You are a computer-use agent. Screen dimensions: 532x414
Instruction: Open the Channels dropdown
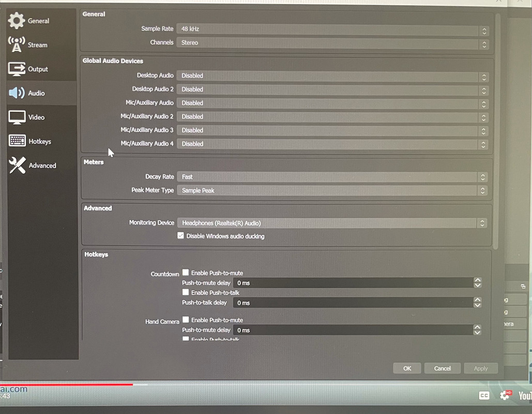[332, 43]
